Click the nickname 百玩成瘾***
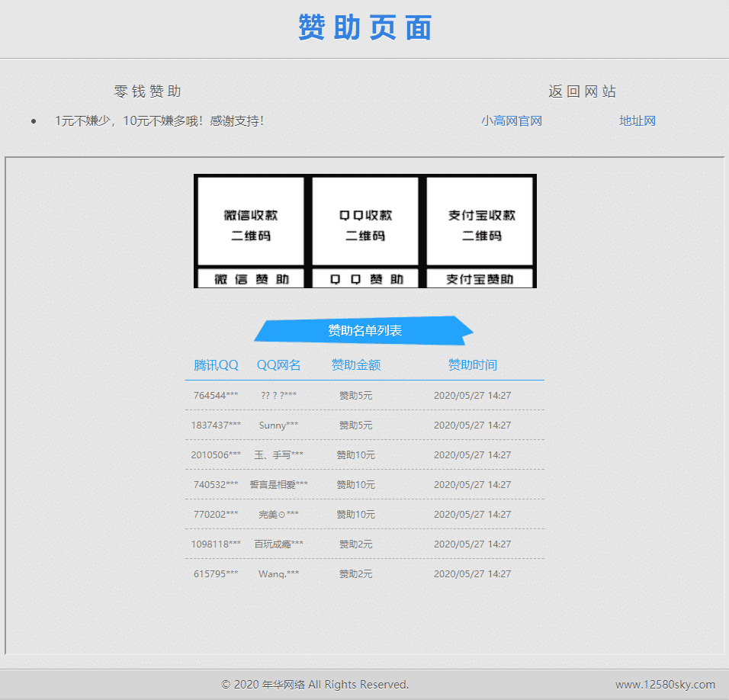The image size is (729, 700). (x=278, y=544)
